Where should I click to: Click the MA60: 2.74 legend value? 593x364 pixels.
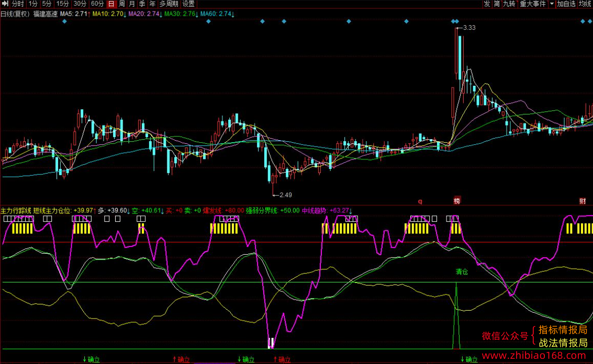[x=217, y=14]
